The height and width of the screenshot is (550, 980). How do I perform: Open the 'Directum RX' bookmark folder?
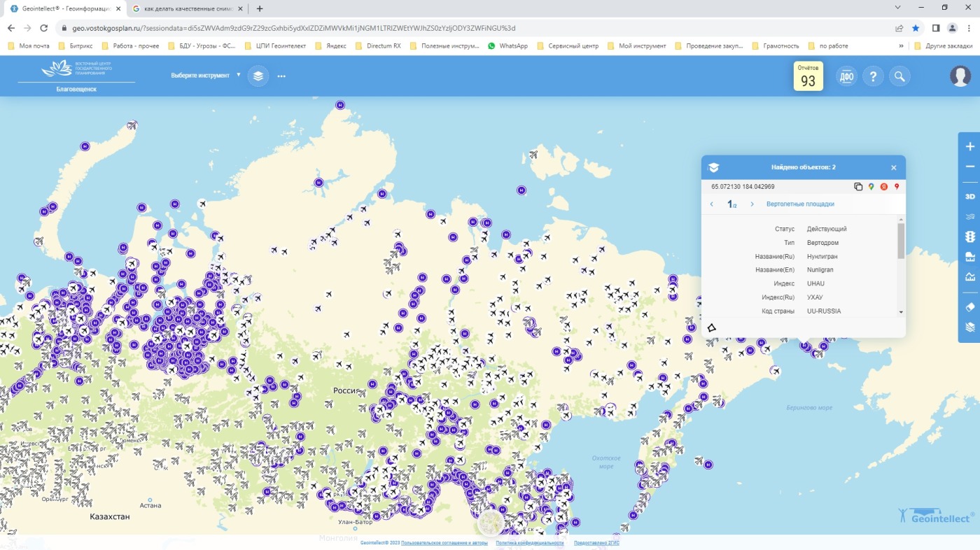[378, 45]
